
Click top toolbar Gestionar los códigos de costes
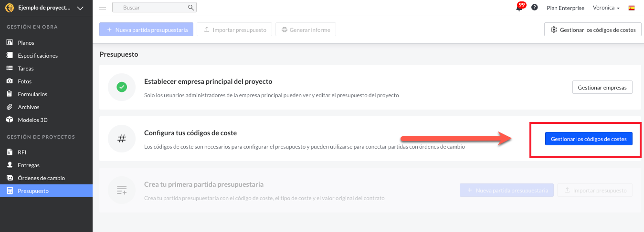click(x=592, y=30)
